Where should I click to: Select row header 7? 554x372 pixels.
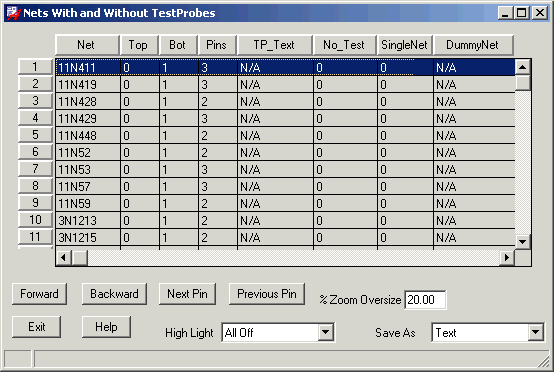coord(35,169)
